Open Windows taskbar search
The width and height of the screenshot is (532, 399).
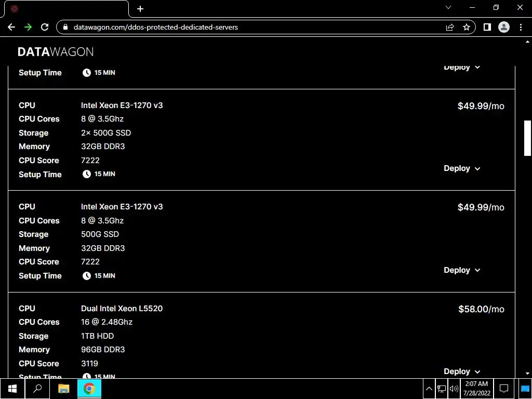tap(37, 389)
